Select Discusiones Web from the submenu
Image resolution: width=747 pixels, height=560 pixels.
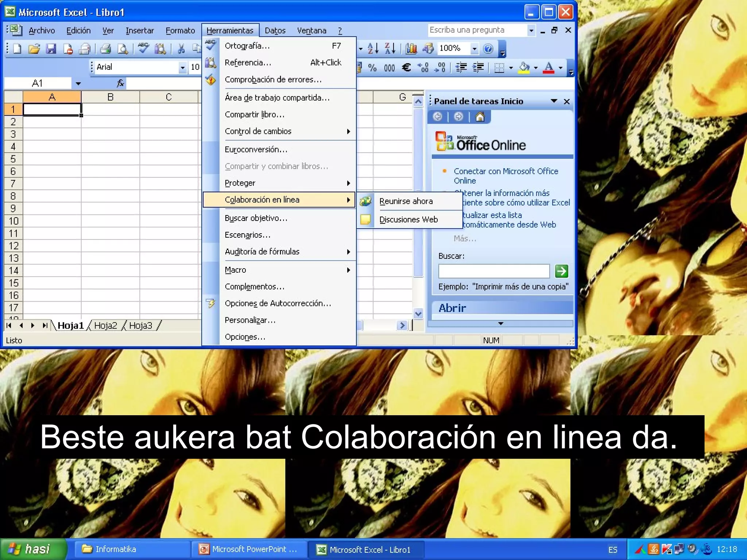coord(409,219)
